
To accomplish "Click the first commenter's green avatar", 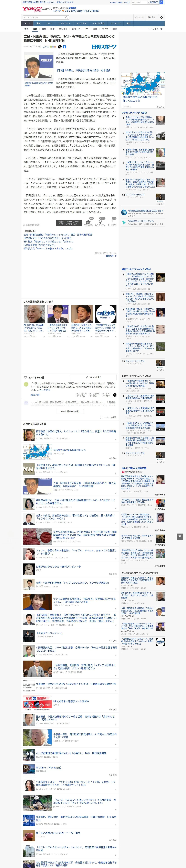I will coord(26,384).
